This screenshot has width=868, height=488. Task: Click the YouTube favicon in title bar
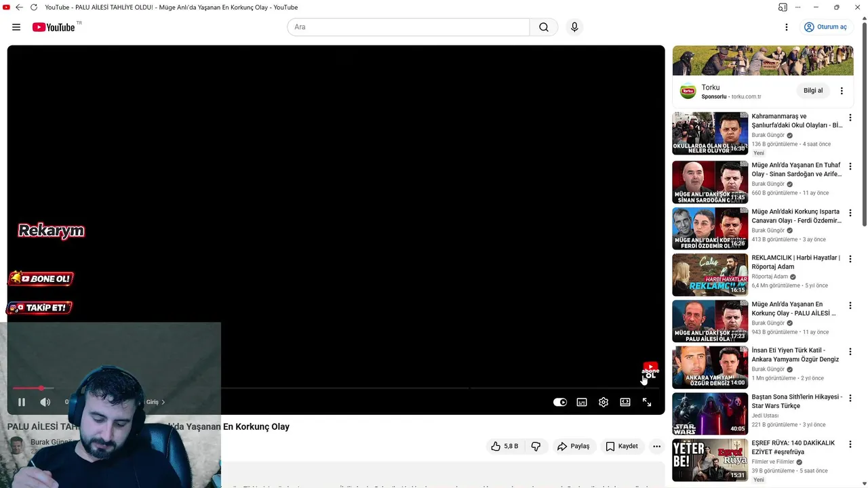coord(6,7)
